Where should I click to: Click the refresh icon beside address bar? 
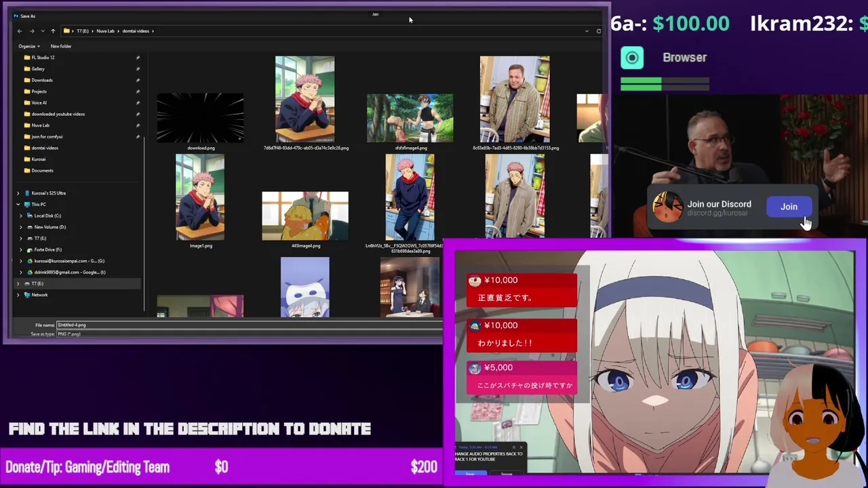coord(599,31)
